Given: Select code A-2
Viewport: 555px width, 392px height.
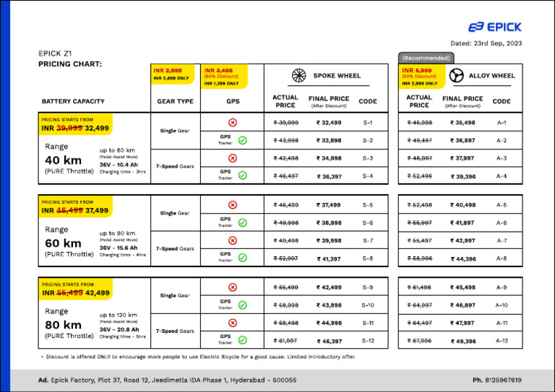Looking at the screenshot, I should pyautogui.click(x=502, y=140).
